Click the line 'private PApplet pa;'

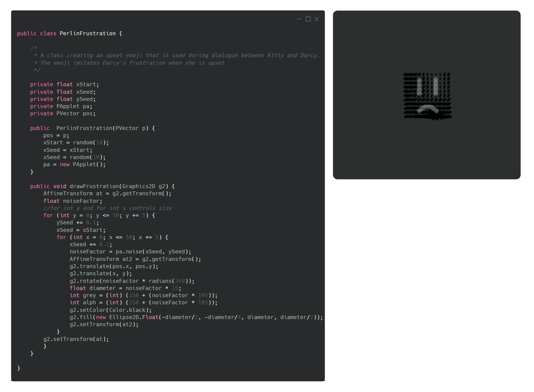tap(61, 106)
